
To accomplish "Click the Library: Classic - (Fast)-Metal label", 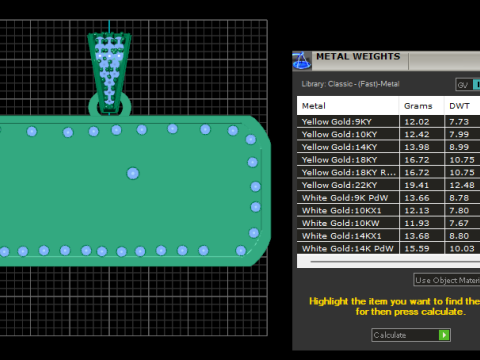I will click(350, 84).
